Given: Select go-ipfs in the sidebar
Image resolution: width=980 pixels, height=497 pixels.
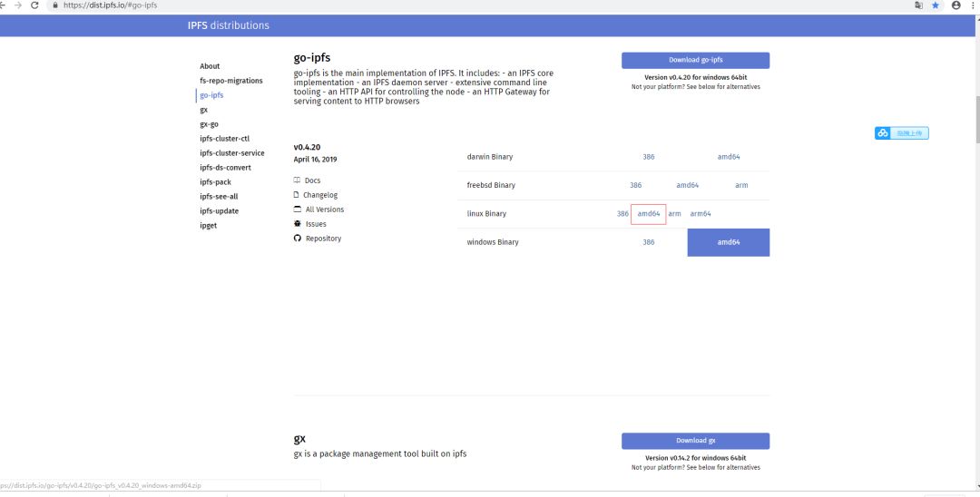Looking at the screenshot, I should (211, 95).
